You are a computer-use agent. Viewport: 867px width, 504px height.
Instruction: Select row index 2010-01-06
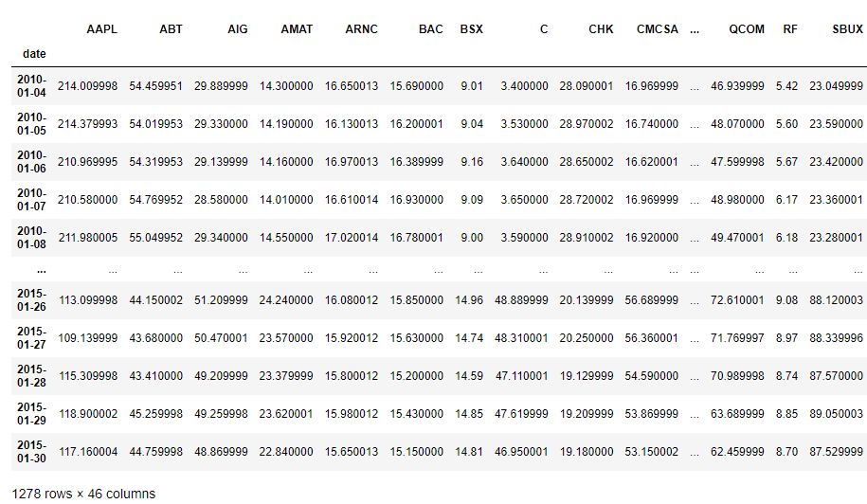coord(31,162)
